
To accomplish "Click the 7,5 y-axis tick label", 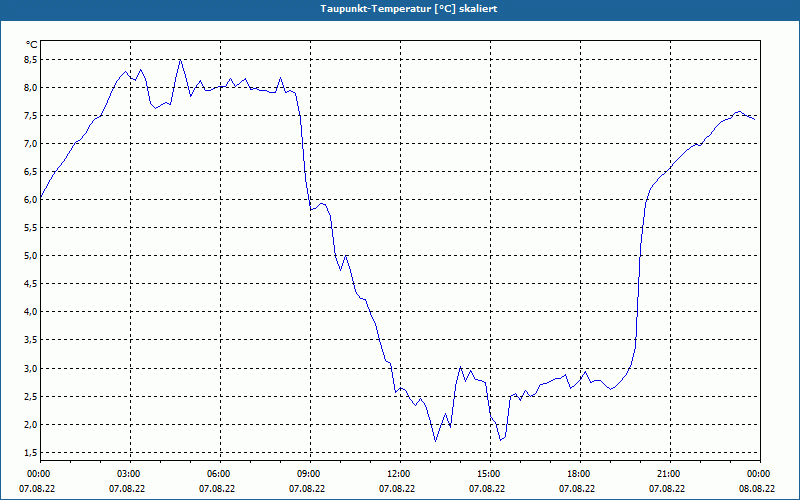I will click(31, 116).
